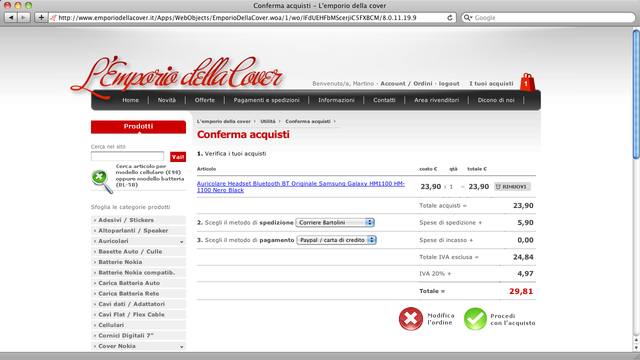Open Dicono di noi menu item
640x360 pixels.
[x=496, y=100]
